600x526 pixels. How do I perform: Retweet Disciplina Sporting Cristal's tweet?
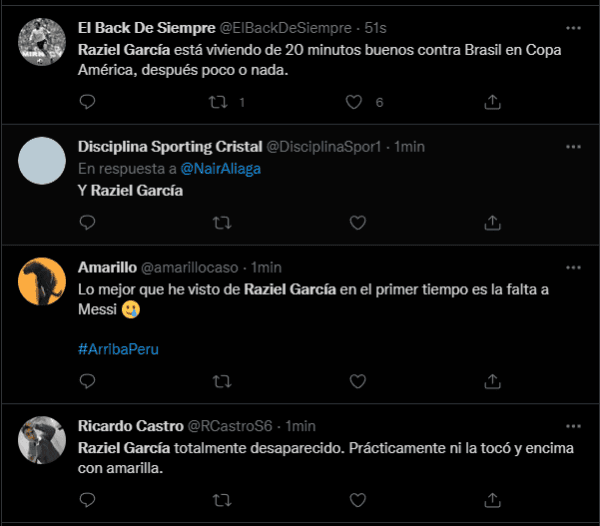[x=222, y=221]
